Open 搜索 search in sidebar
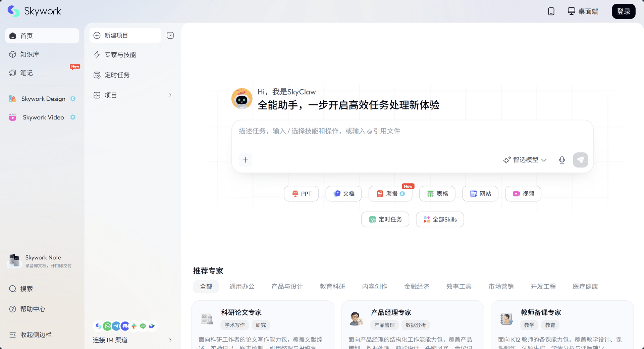The width and height of the screenshot is (644, 349). pos(42,289)
